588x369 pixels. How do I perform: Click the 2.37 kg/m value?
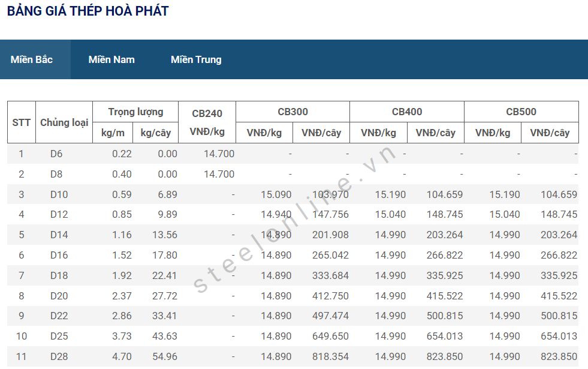point(122,296)
